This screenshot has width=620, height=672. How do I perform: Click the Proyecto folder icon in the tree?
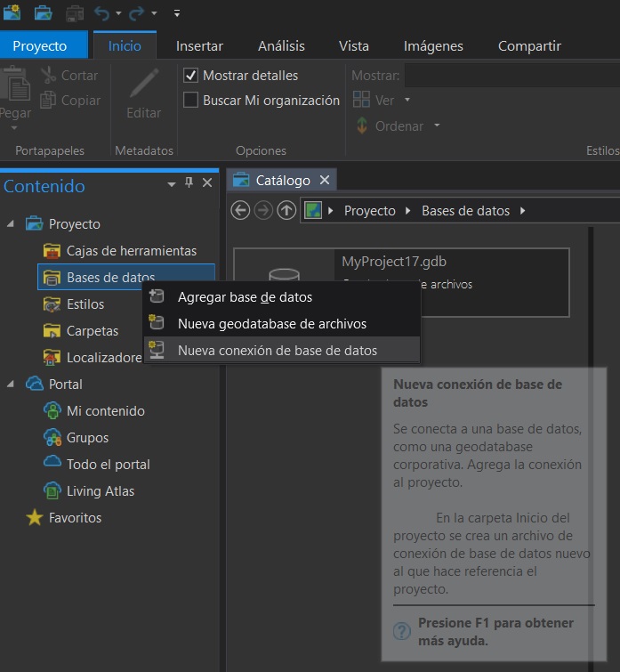point(35,223)
